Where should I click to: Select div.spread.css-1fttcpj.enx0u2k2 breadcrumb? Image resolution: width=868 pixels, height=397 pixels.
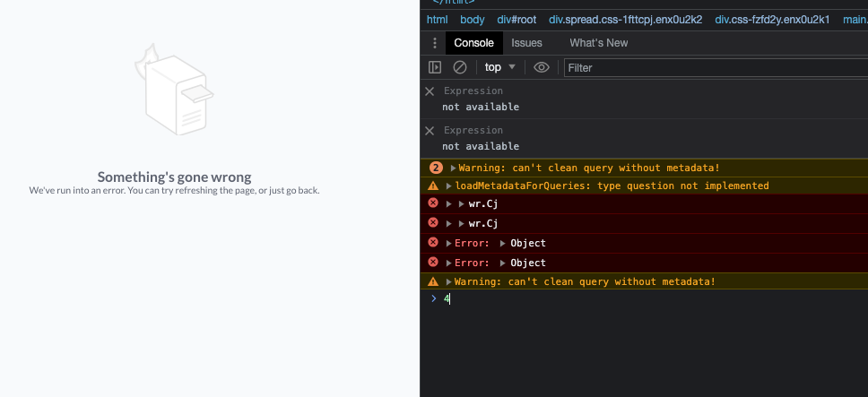click(626, 20)
